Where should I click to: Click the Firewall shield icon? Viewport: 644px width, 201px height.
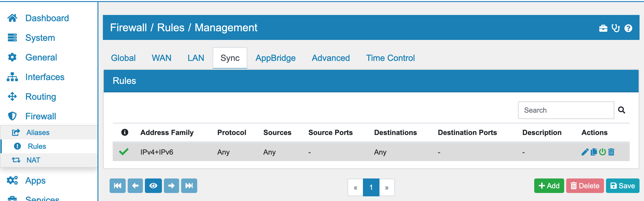[x=12, y=116]
